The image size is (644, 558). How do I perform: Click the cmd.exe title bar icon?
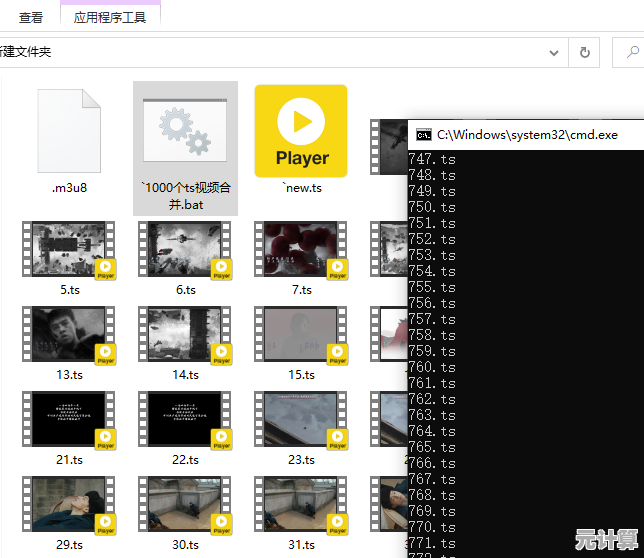(423, 134)
